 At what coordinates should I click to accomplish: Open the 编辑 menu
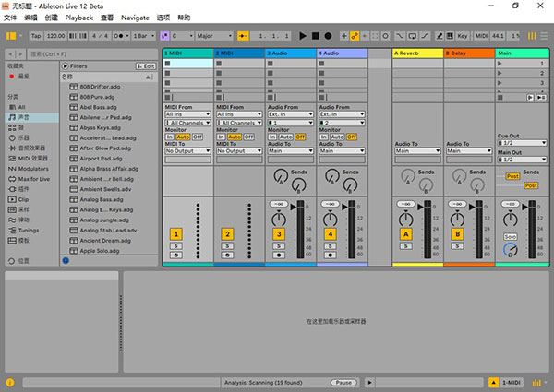(30, 18)
